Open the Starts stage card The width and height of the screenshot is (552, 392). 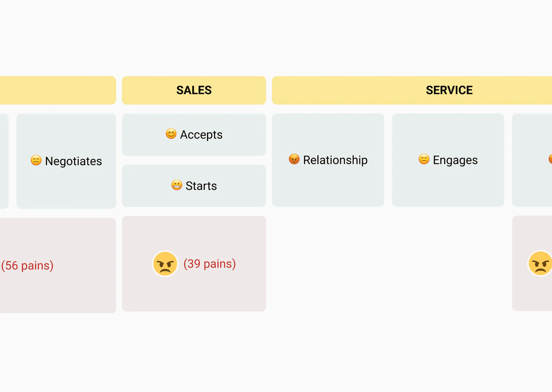pos(194,186)
